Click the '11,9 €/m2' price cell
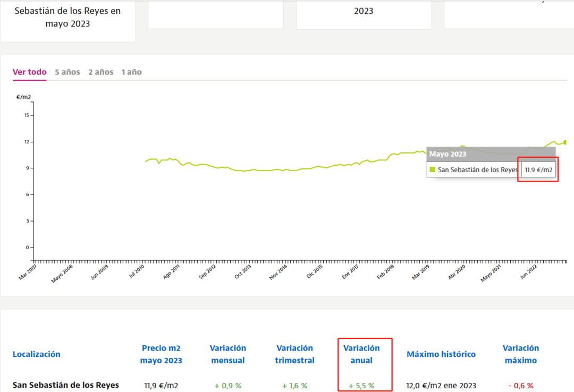This screenshot has width=574, height=392. point(161,386)
